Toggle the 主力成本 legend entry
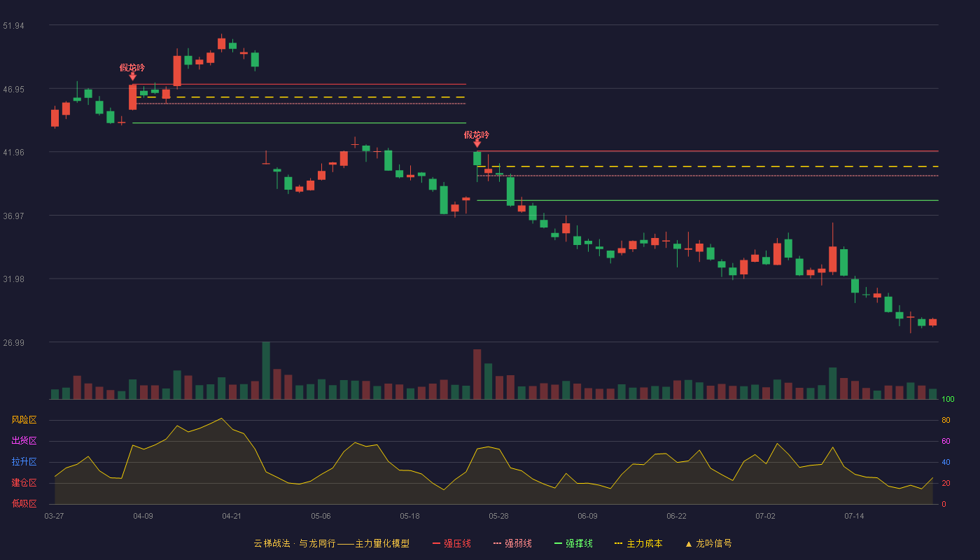The image size is (980, 560). tap(638, 543)
